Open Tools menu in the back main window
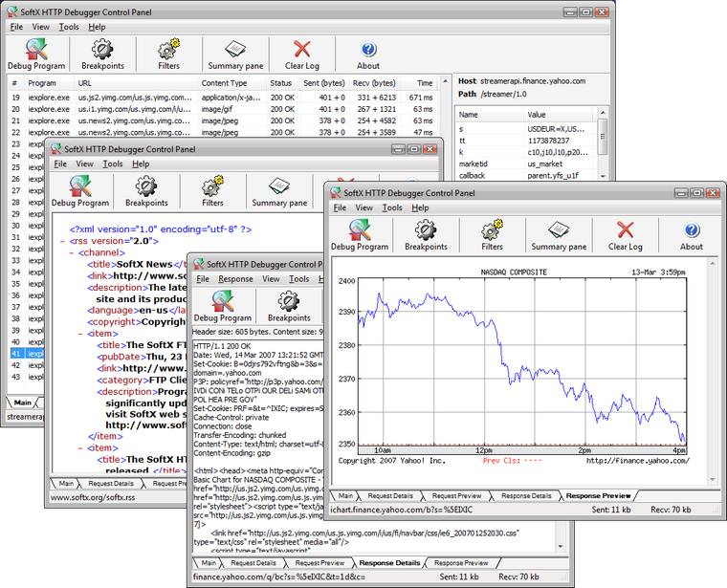The image size is (727, 588). click(69, 27)
